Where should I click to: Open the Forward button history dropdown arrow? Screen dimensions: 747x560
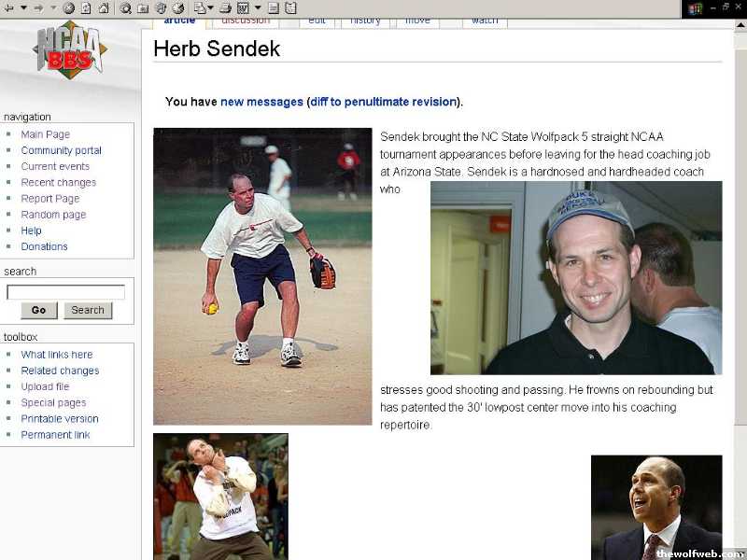[x=53, y=7]
